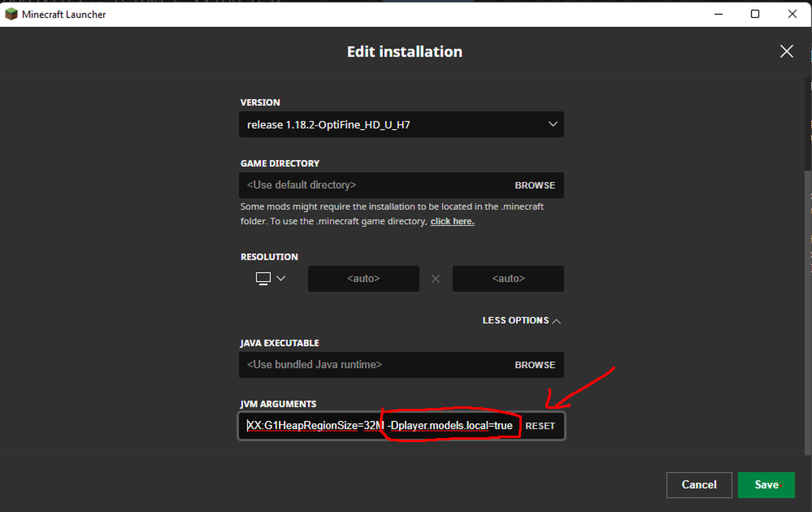Click the multiply symbol between resolution fields
812x512 pixels.
click(x=435, y=279)
